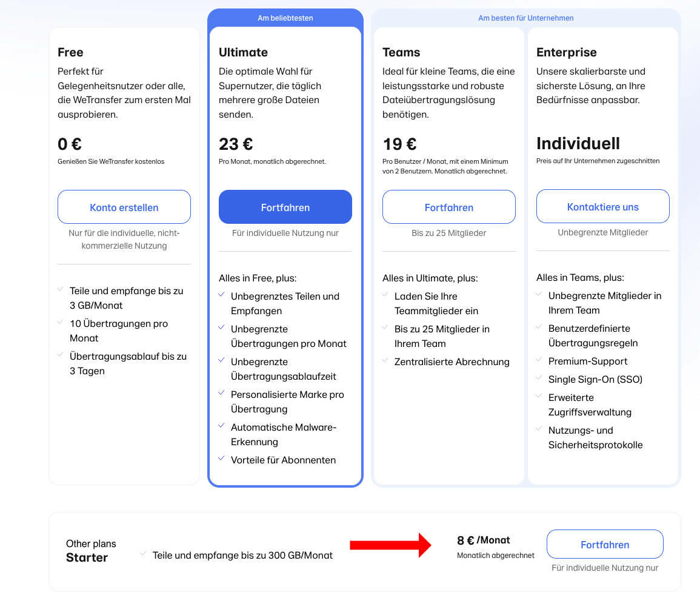Click Kontaktiere uns for Enterprise

pyautogui.click(x=602, y=206)
